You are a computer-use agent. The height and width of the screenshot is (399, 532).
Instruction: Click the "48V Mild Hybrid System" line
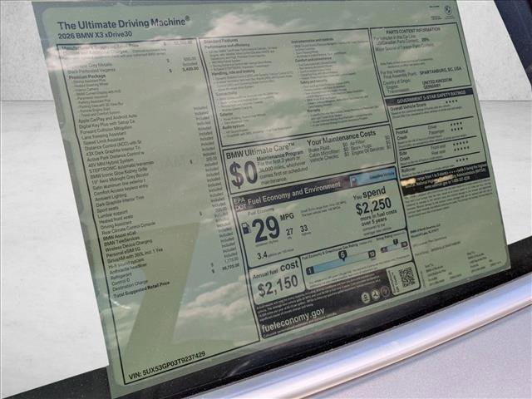111,162
